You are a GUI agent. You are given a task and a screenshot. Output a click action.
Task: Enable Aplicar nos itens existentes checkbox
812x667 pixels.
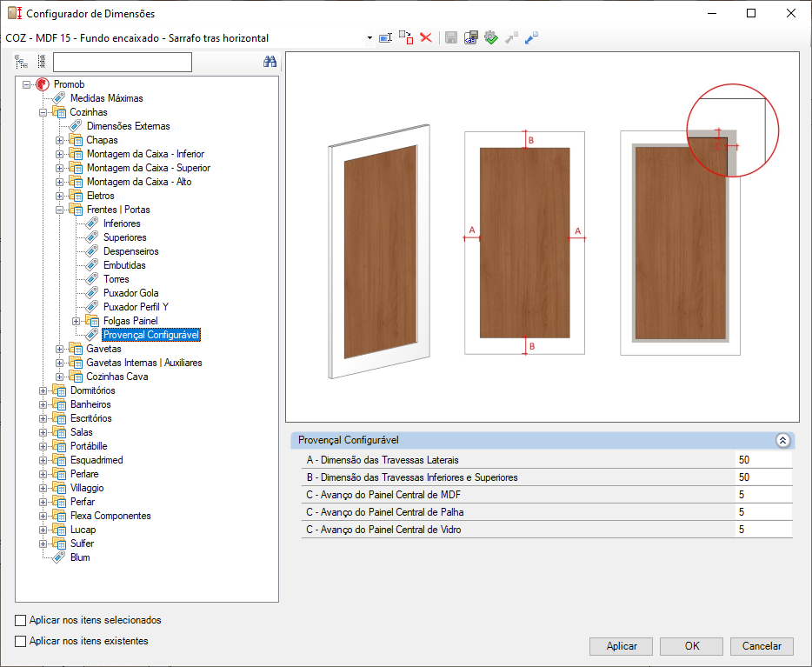pyautogui.click(x=21, y=641)
